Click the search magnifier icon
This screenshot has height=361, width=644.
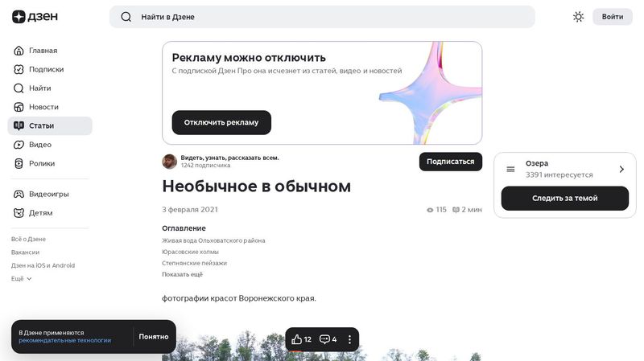click(x=126, y=17)
